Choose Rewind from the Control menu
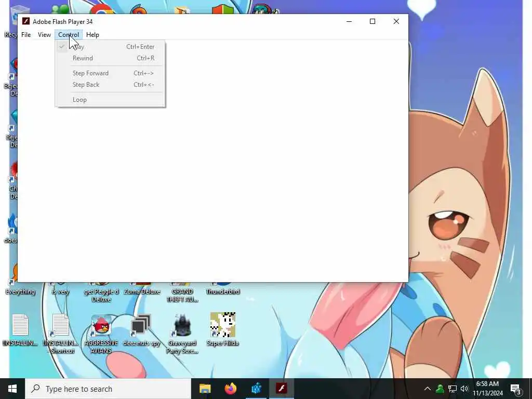This screenshot has width=532, height=399. pyautogui.click(x=111, y=58)
